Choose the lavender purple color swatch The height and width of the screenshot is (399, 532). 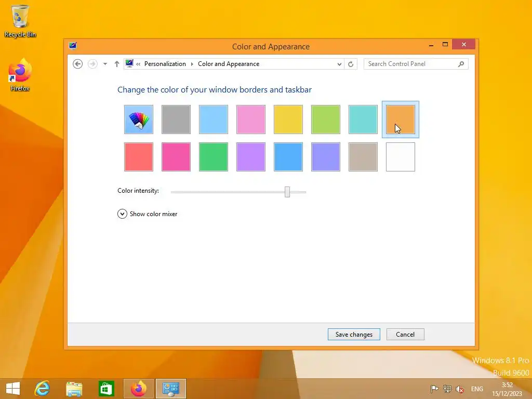[x=251, y=157]
